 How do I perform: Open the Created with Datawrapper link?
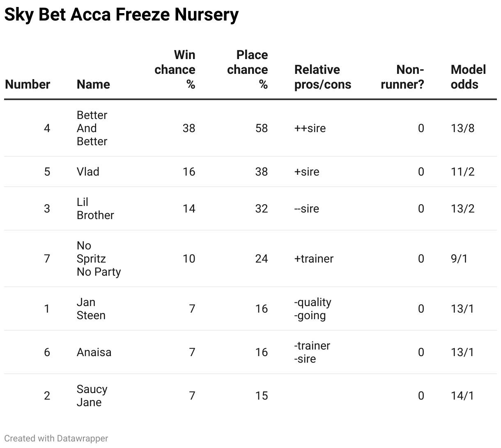click(56, 438)
